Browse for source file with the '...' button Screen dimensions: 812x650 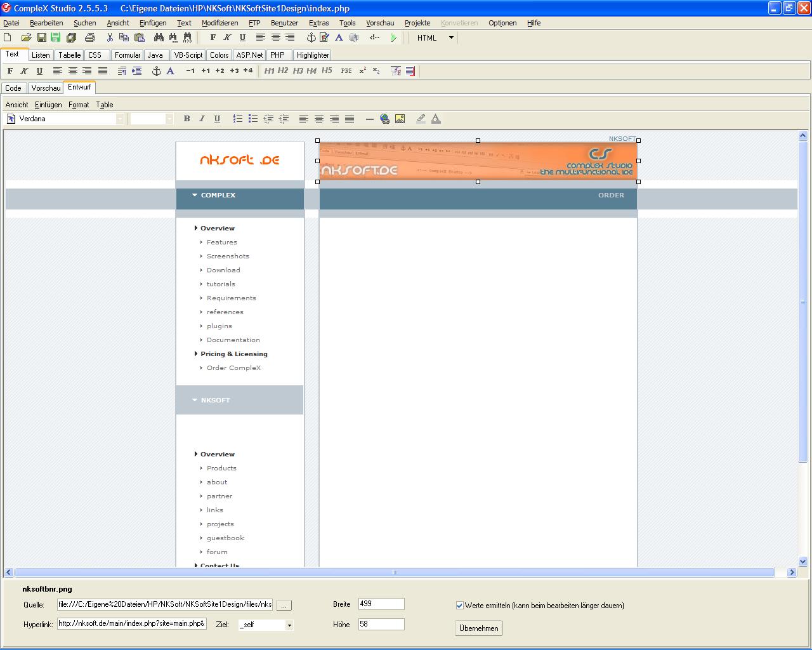[x=284, y=606]
